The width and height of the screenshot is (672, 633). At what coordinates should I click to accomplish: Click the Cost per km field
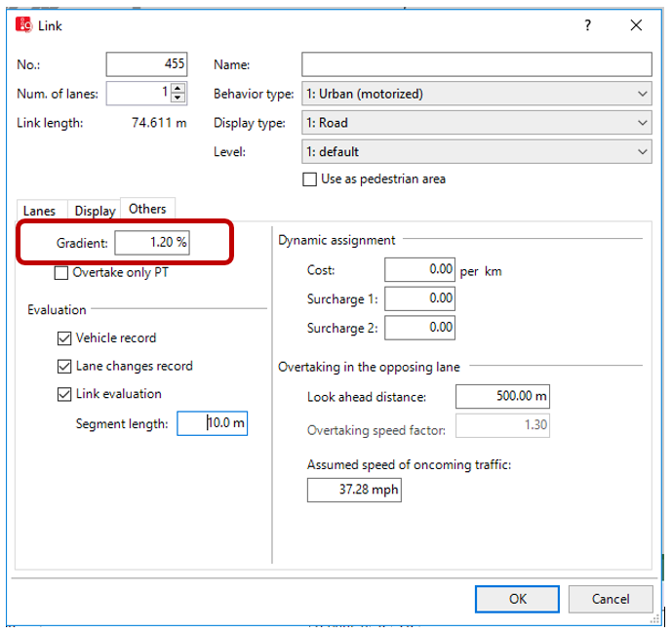[x=419, y=269]
